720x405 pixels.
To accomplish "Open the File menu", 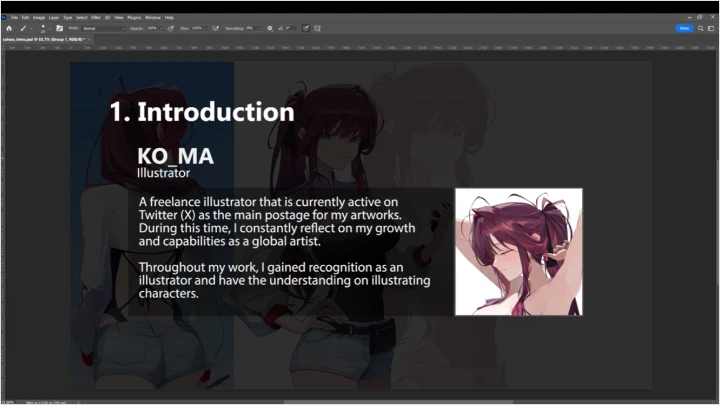I will point(14,17).
